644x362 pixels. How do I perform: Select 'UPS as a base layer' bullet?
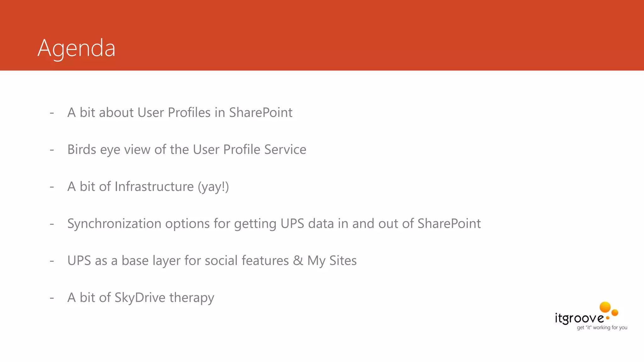[212, 261]
